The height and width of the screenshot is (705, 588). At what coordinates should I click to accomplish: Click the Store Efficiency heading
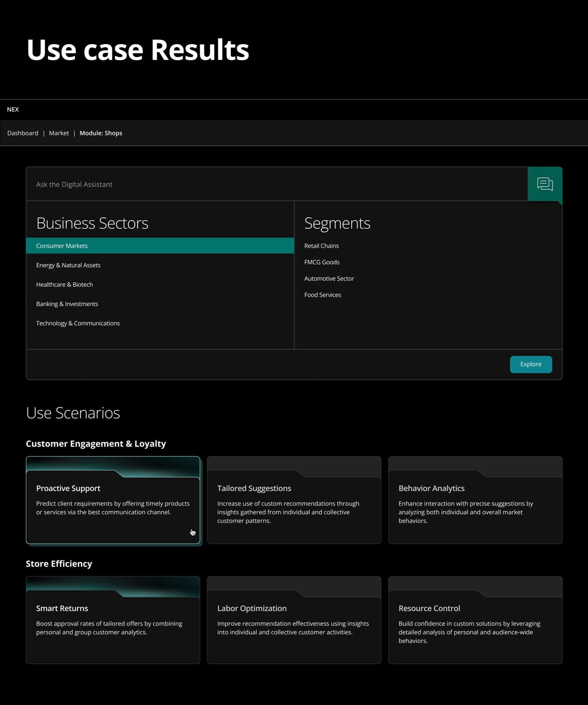click(x=59, y=564)
